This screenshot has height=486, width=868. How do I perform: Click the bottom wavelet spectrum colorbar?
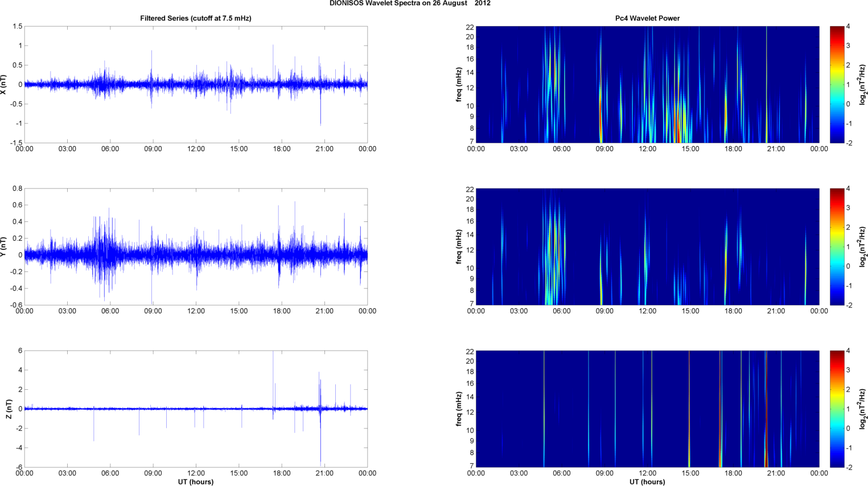point(836,409)
